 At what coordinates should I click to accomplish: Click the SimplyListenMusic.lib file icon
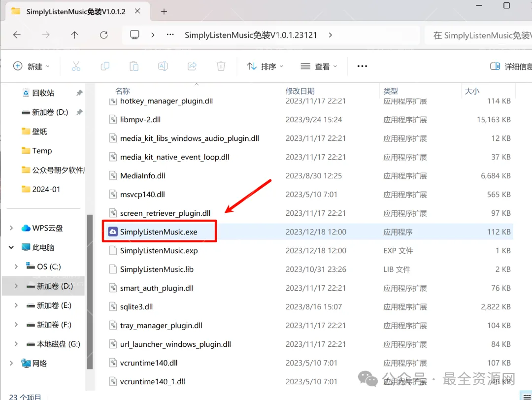(x=113, y=269)
